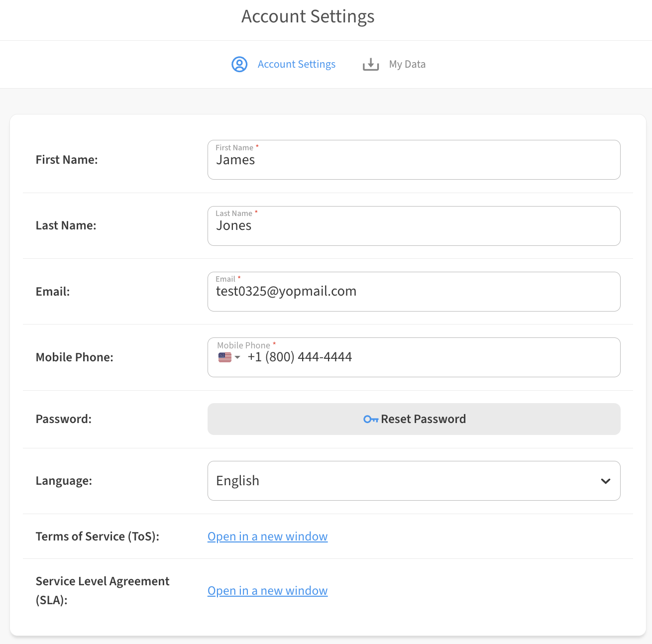
Task: Select the Account Settings tab
Action: click(x=296, y=64)
